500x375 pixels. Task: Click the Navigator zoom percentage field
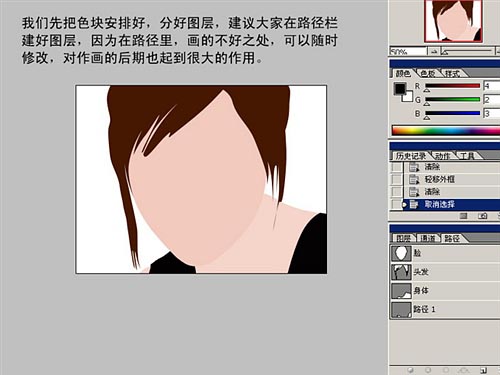coord(408,51)
